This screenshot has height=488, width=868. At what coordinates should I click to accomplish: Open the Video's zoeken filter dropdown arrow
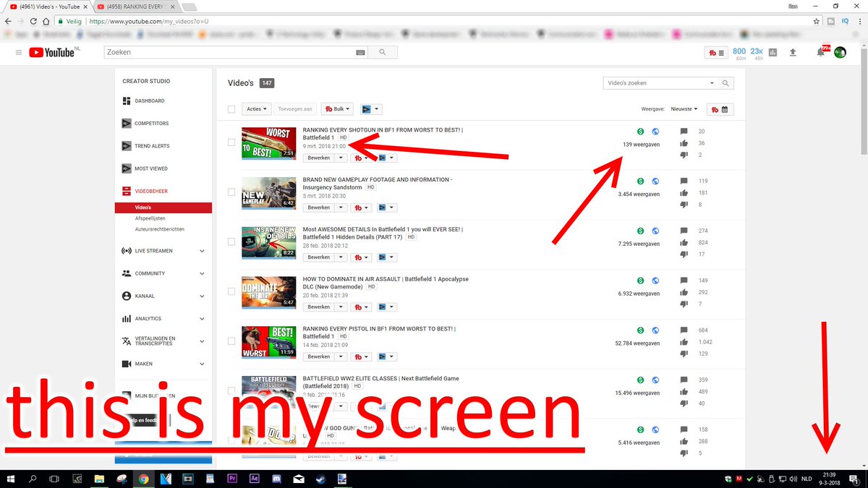click(712, 83)
